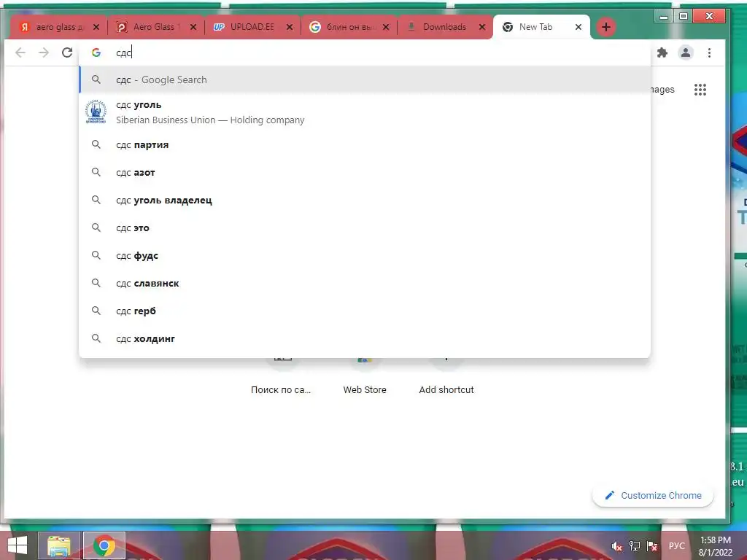Click the Siberian Business Union logo icon

pyautogui.click(x=96, y=112)
